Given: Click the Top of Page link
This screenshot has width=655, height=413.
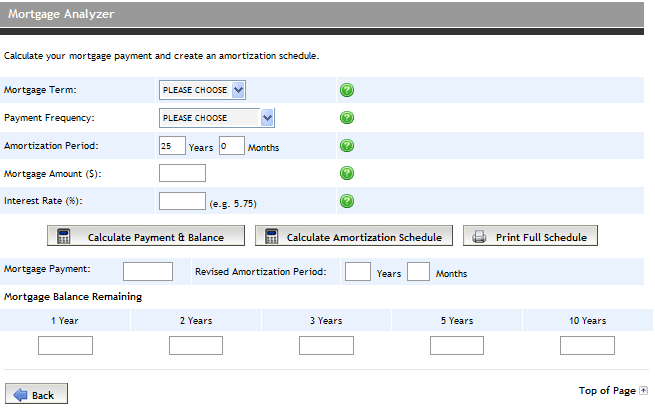Looking at the screenshot, I should [x=607, y=391].
